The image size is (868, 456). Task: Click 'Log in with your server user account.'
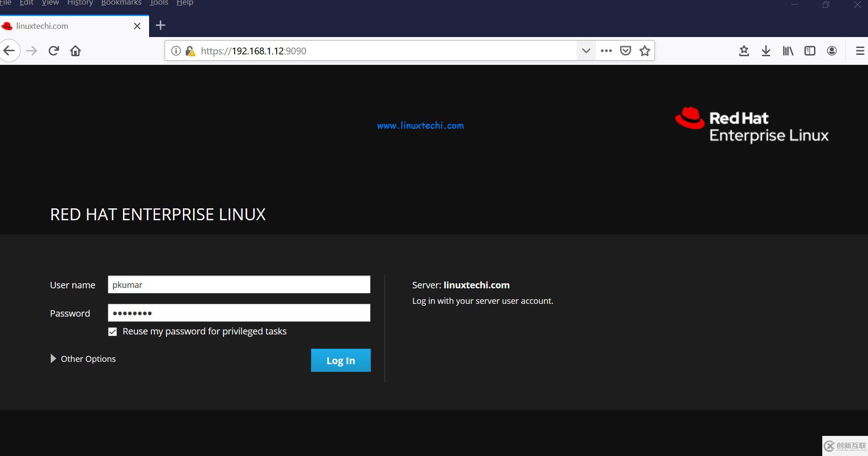click(x=482, y=301)
